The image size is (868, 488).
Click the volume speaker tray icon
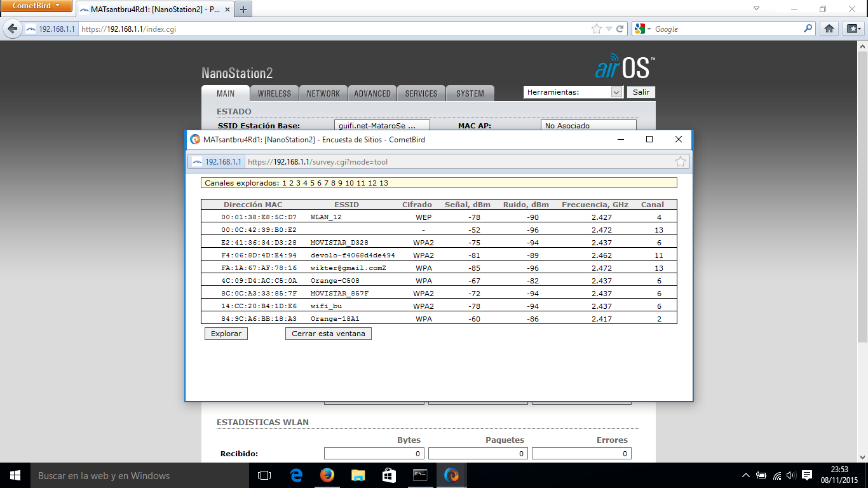click(x=791, y=475)
